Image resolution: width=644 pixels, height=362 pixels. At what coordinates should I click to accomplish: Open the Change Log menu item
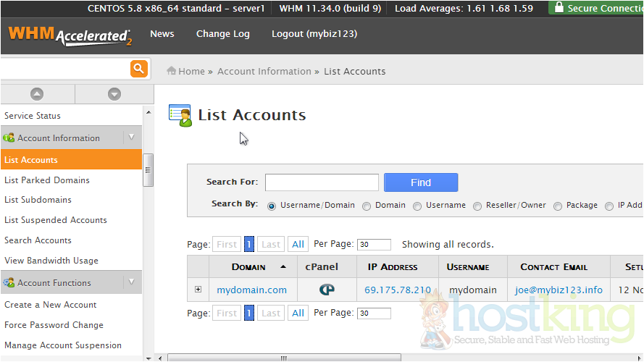222,34
